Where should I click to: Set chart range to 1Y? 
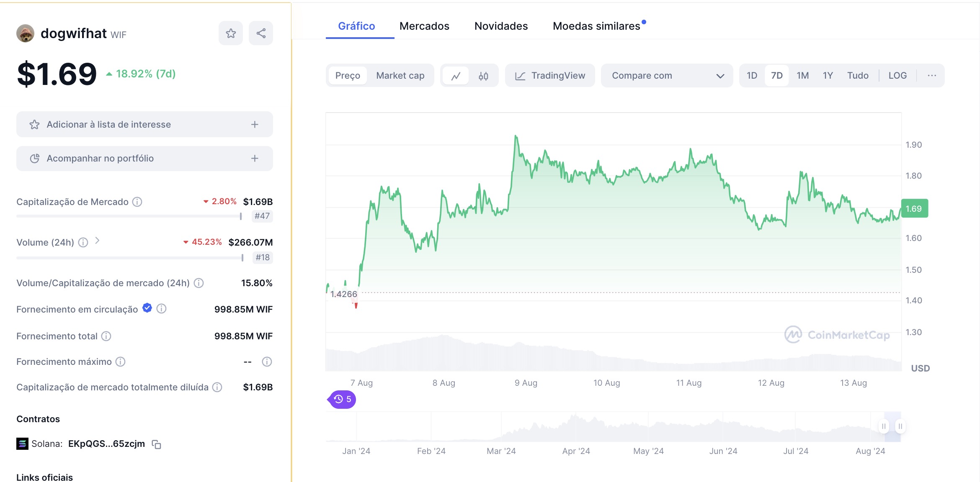pos(828,76)
